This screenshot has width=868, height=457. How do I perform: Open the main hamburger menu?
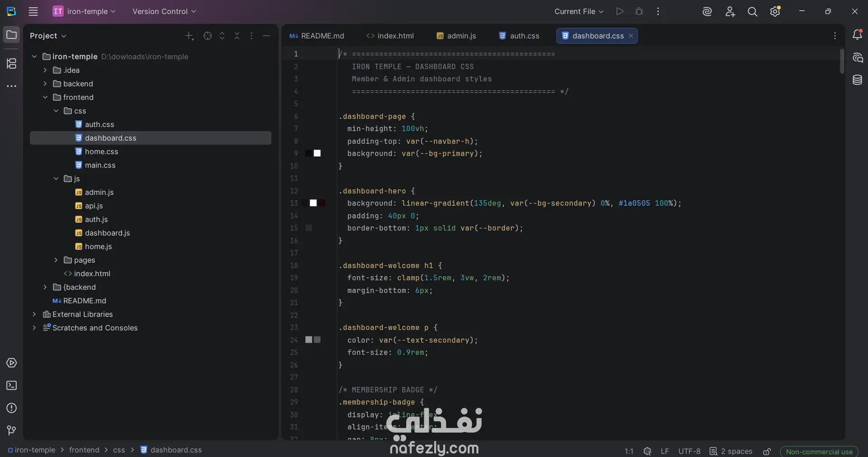[x=33, y=11]
